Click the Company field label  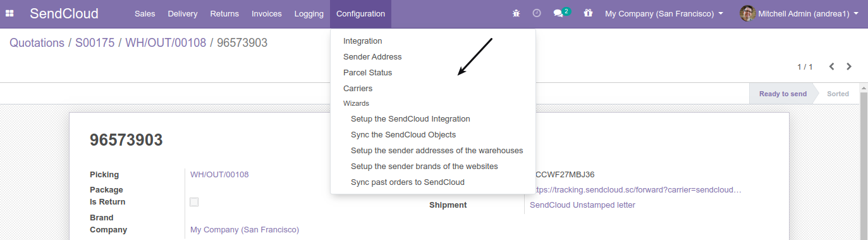point(108,229)
